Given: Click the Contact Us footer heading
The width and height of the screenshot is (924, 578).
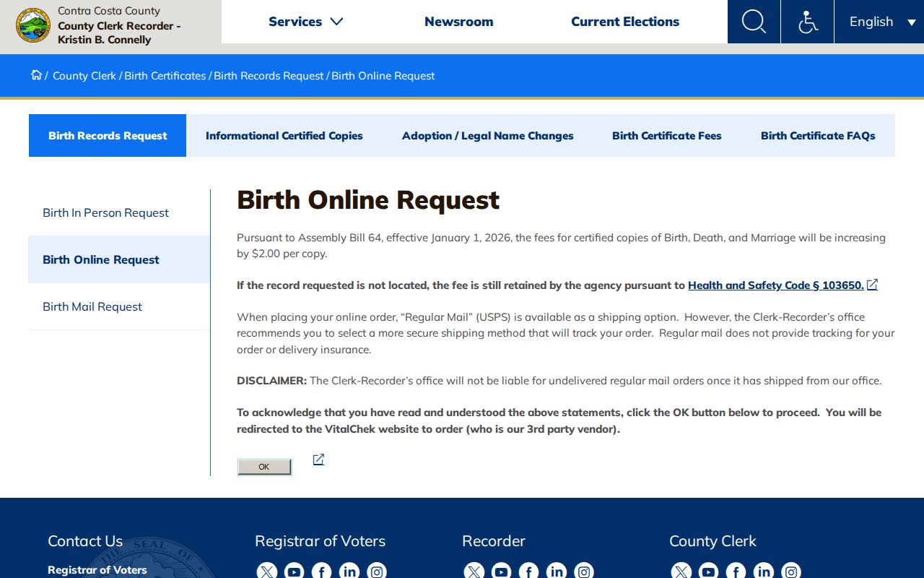Looking at the screenshot, I should point(85,541).
